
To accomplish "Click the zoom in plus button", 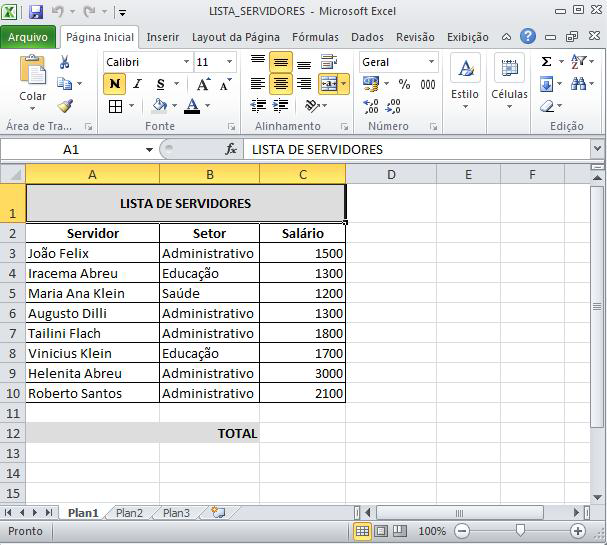I will tap(578, 531).
